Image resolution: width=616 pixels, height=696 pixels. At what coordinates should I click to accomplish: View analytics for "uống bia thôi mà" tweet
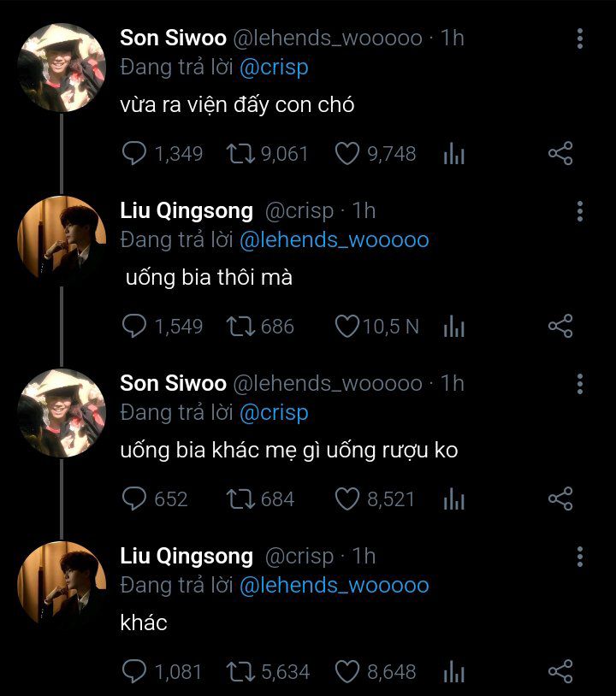click(453, 327)
